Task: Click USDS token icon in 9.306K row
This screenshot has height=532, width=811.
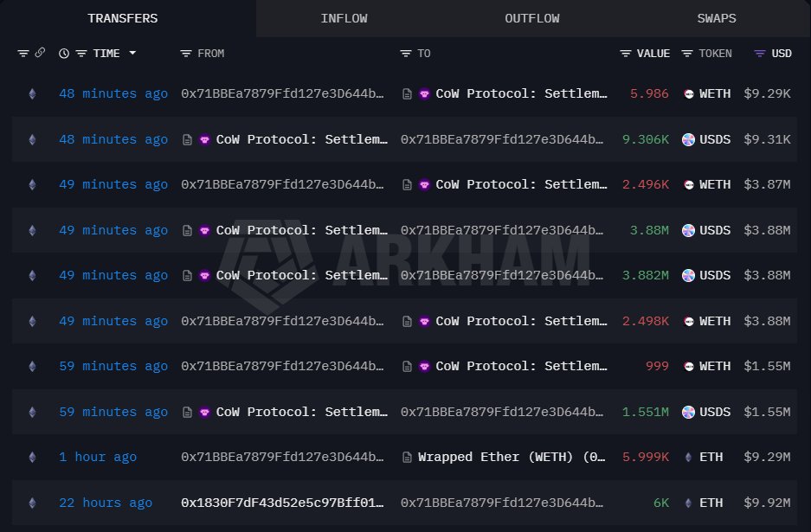Action: [x=688, y=139]
